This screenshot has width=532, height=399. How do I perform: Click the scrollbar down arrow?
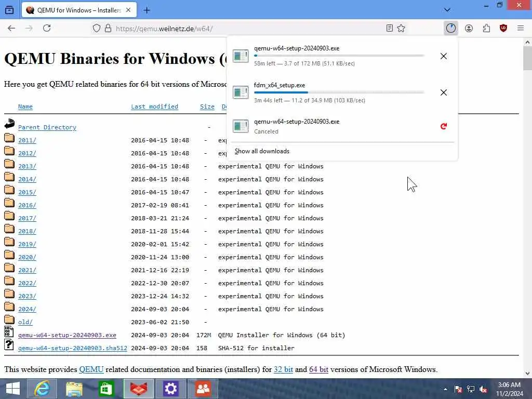coord(527,374)
